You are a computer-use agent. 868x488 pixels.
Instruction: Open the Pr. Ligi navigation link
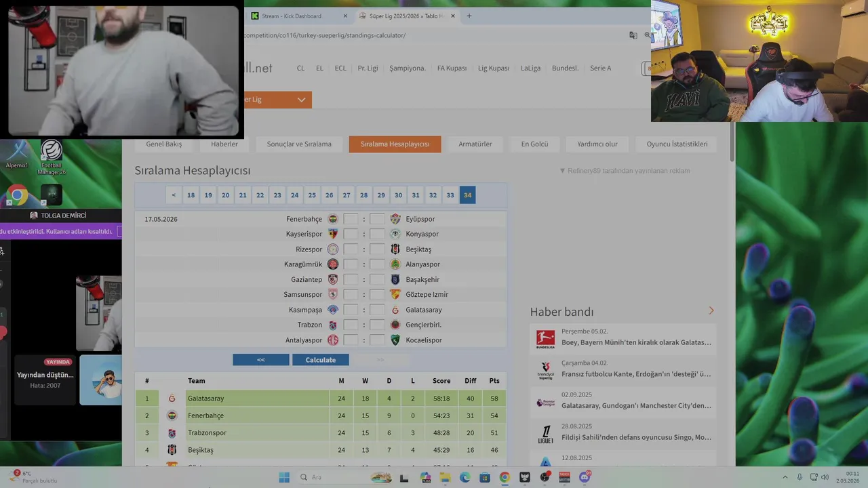click(x=368, y=68)
